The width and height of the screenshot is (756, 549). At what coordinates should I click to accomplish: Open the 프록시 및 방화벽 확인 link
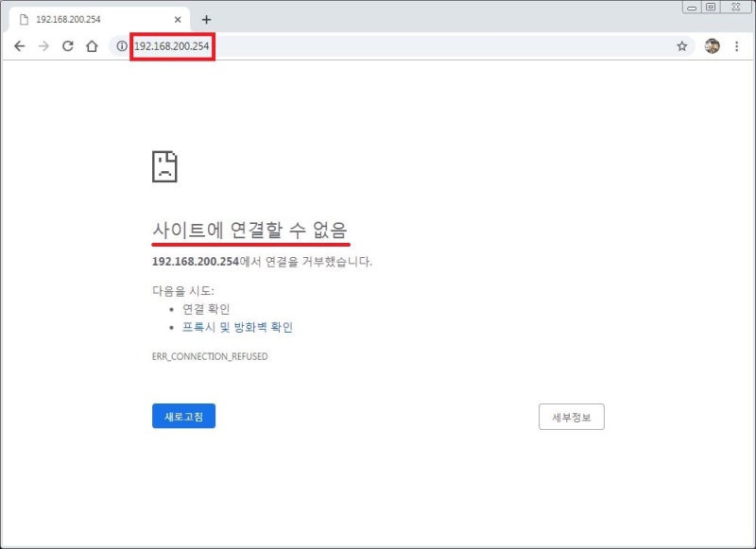(237, 327)
